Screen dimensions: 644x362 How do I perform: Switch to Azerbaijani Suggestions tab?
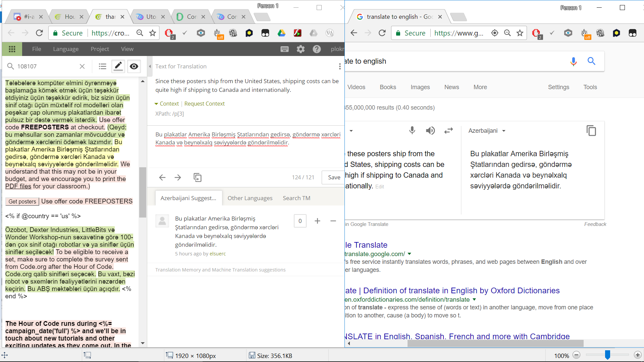189,198
